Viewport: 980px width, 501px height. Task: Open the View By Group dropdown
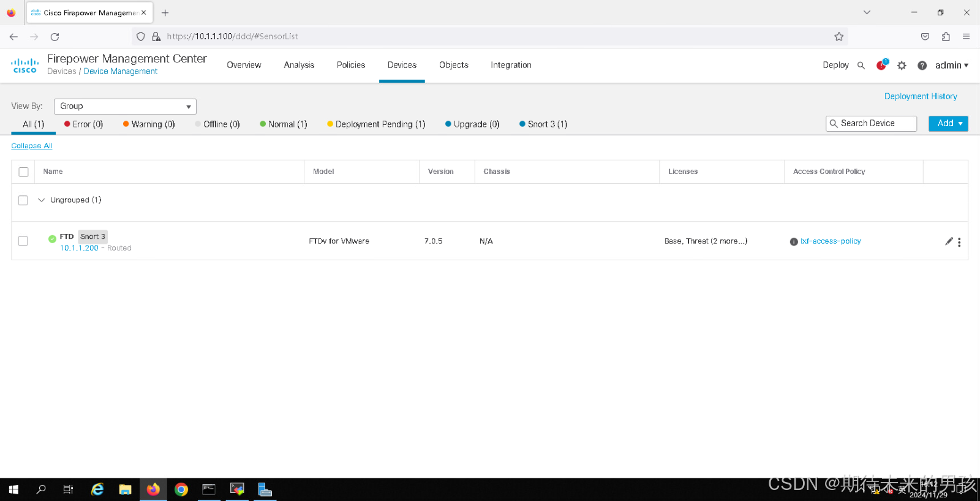[x=125, y=107]
